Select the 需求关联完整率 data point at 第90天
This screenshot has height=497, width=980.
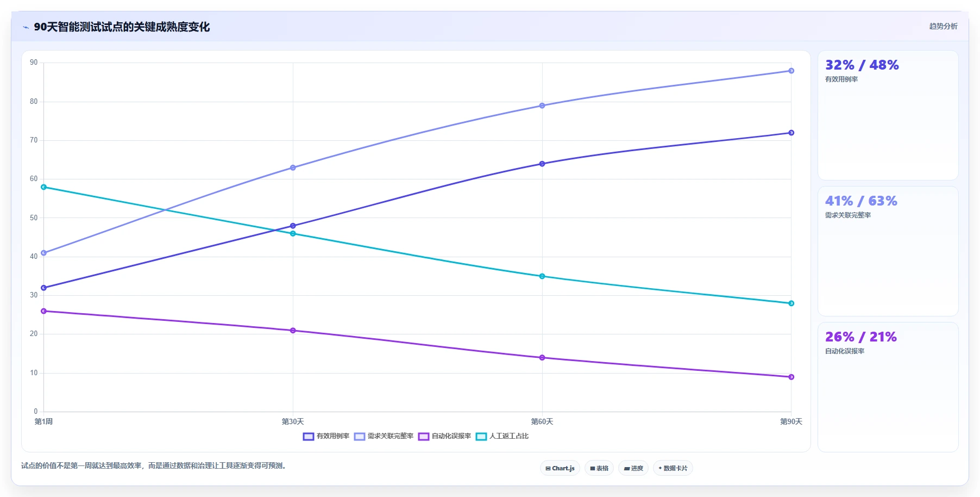pos(791,71)
